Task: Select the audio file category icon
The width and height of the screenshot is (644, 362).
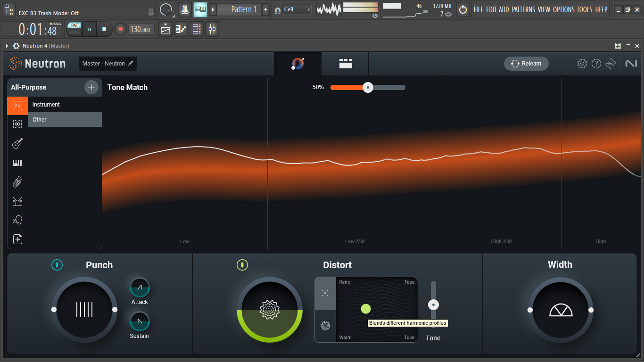Action: [17, 239]
